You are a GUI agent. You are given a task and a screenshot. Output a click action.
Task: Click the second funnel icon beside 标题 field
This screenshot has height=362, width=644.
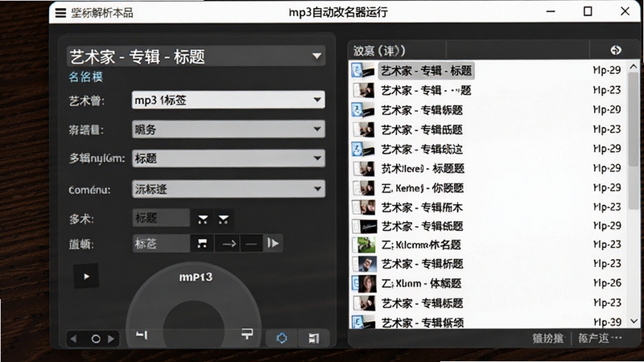click(224, 219)
